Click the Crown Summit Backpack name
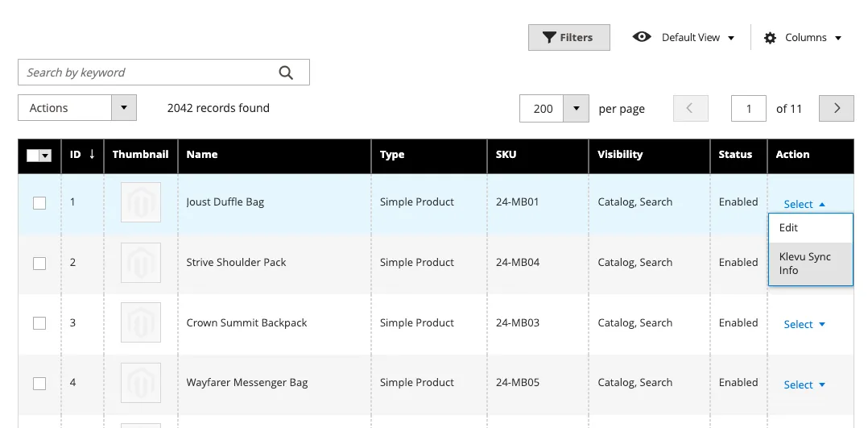Viewport: 868px width, 428px height. (246, 322)
